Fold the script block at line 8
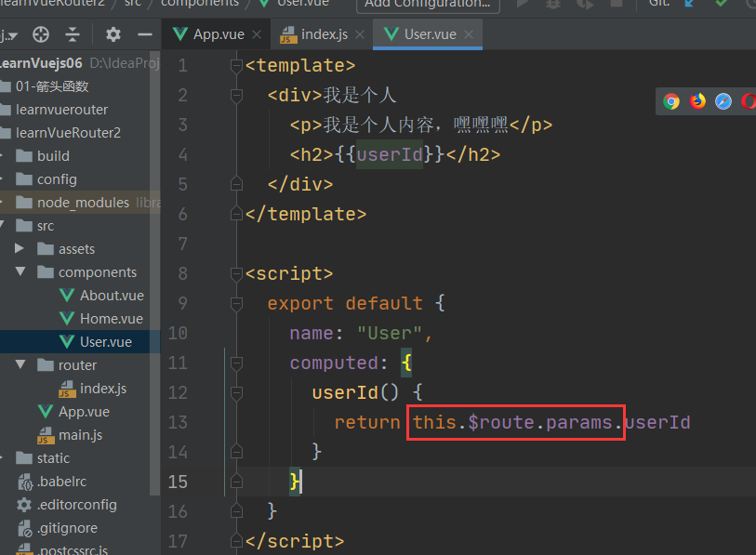Image resolution: width=756 pixels, height=555 pixels. click(x=236, y=274)
